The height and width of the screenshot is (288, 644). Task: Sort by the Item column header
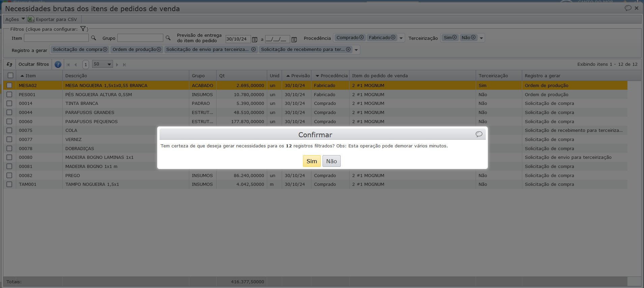pyautogui.click(x=39, y=76)
